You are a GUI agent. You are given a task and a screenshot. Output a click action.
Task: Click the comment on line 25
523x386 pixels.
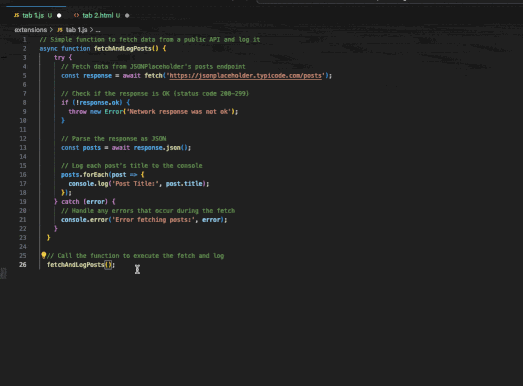(135, 256)
